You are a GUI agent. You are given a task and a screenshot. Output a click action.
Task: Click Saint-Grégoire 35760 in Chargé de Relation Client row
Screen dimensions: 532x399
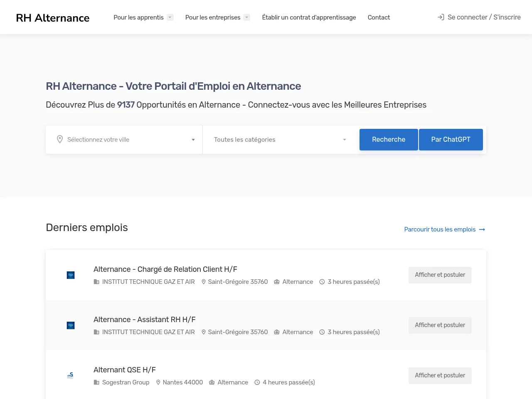coord(238,282)
